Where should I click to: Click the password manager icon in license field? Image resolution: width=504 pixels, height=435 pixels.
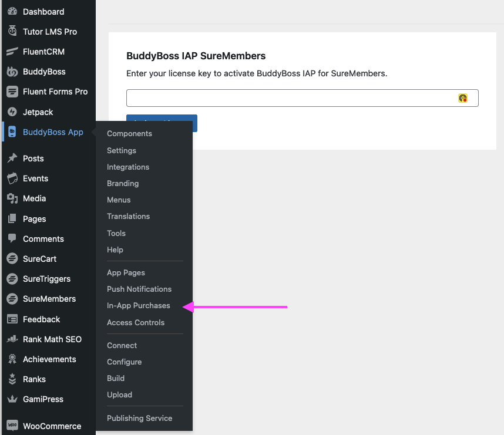click(x=463, y=98)
